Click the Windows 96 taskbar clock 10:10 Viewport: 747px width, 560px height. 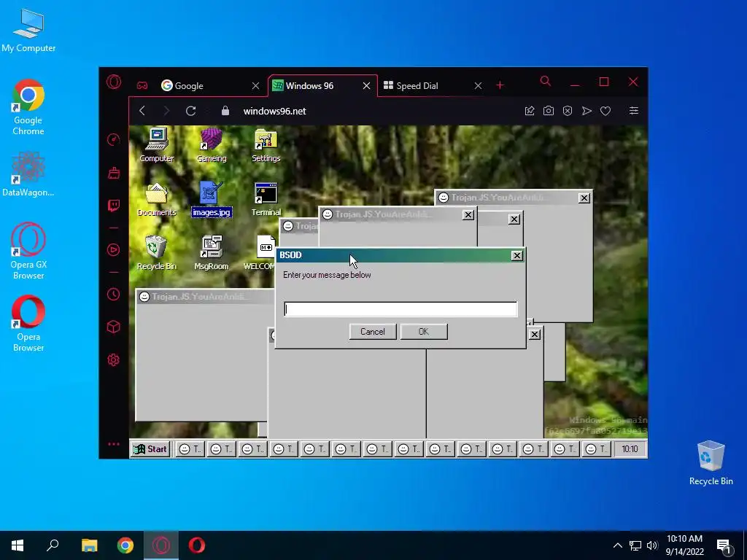point(630,449)
